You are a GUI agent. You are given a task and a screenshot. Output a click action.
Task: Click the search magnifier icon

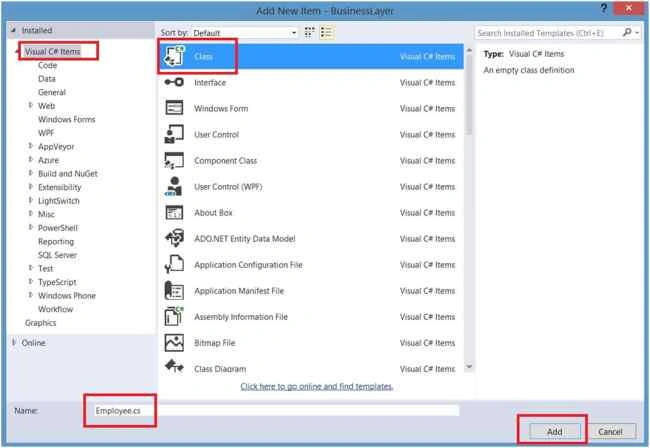627,32
